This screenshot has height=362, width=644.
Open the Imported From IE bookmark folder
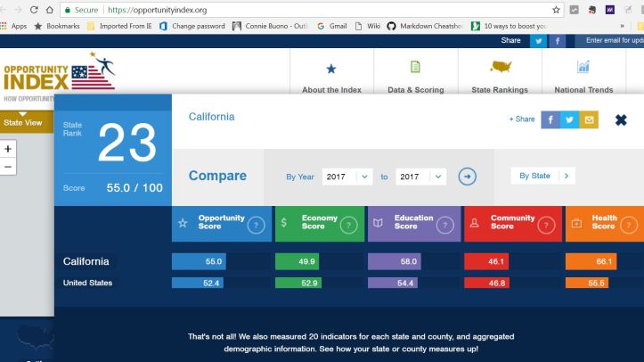(120, 26)
